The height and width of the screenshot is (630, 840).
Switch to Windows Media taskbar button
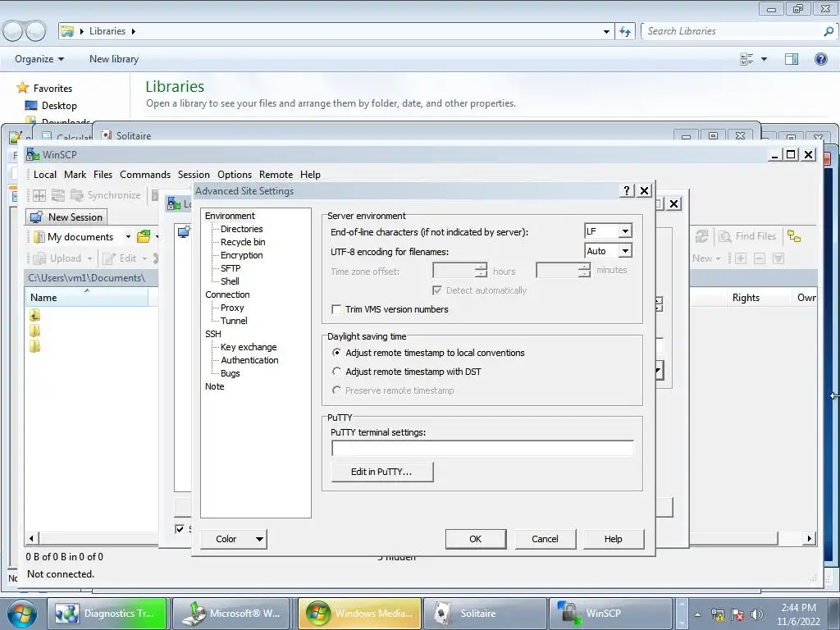click(x=359, y=614)
